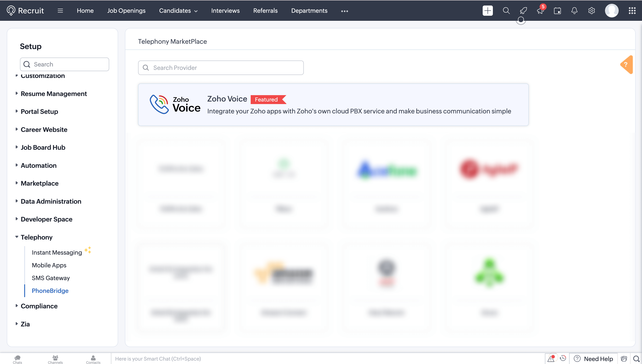Open the settings gear icon

(591, 10)
